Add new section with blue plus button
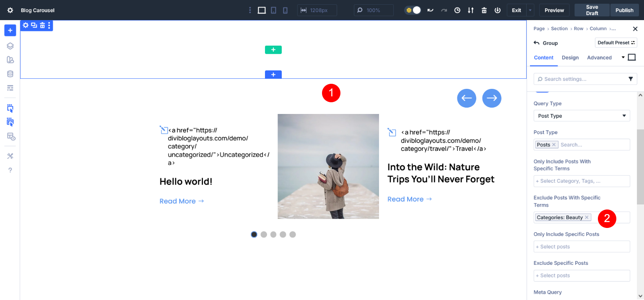This screenshot has height=300, width=644. (273, 75)
